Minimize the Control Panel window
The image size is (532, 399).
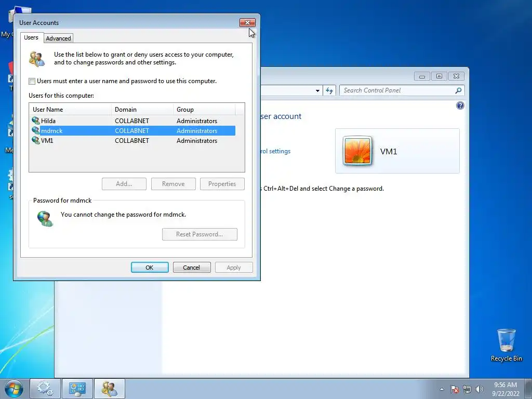pos(422,76)
